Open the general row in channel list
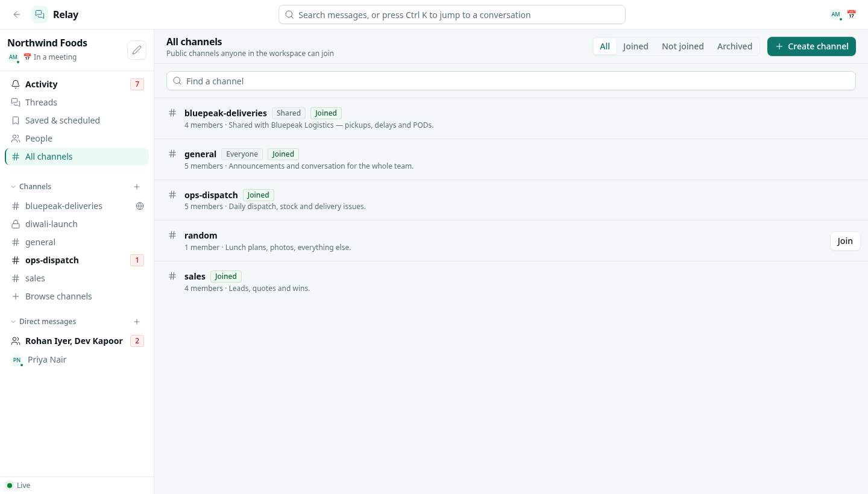 (x=511, y=160)
